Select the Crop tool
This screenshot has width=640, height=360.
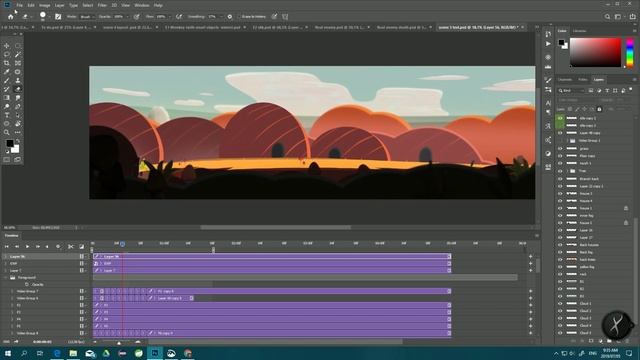pos(7,63)
